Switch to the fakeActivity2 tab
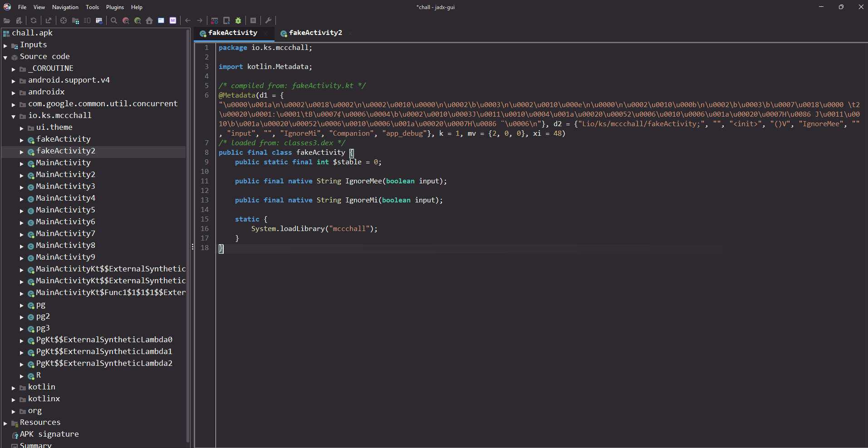Image resolution: width=868 pixels, height=448 pixels. point(315,33)
